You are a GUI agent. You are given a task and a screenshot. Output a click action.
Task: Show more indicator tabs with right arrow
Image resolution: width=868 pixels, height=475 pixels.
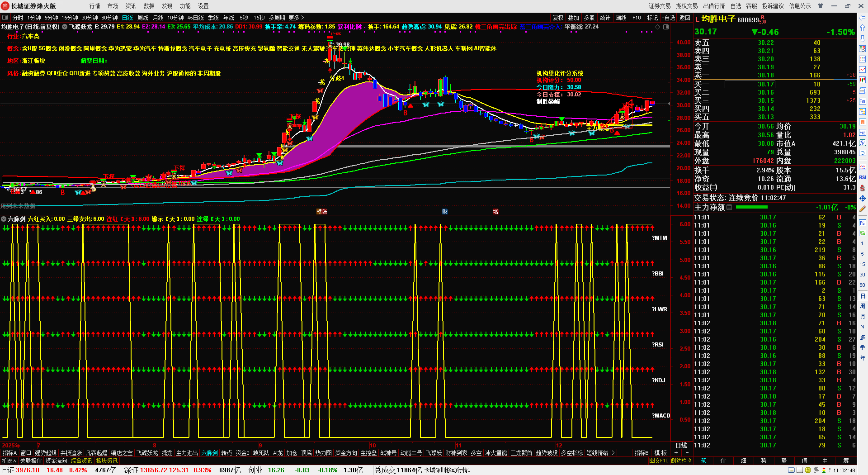pos(613,453)
